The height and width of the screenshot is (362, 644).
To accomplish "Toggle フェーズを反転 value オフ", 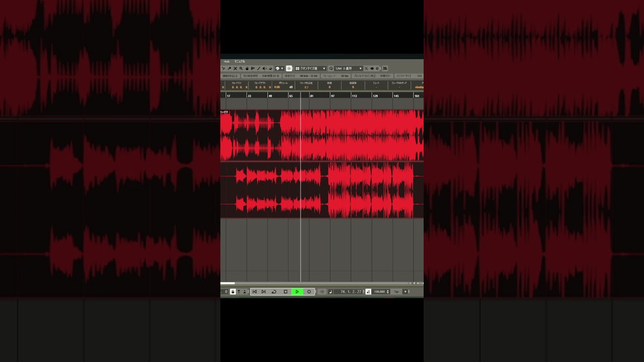I will [306, 87].
